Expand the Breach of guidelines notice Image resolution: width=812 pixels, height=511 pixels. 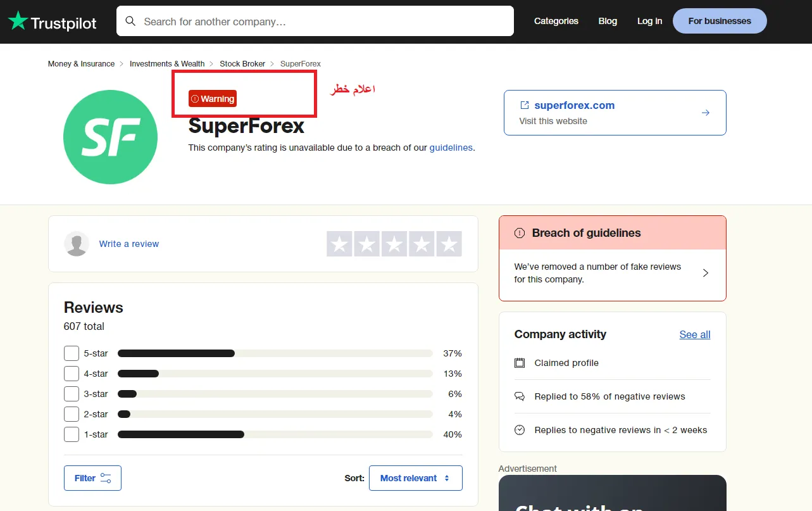click(705, 273)
